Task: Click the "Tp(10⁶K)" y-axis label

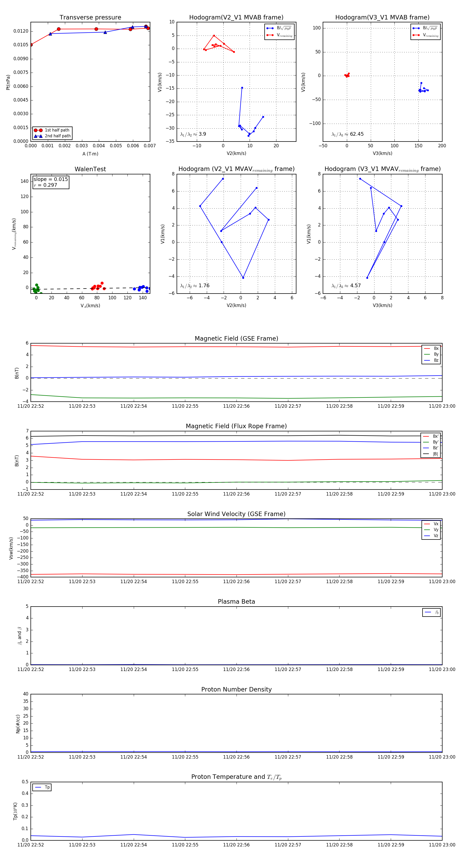Action: tap(15, 811)
